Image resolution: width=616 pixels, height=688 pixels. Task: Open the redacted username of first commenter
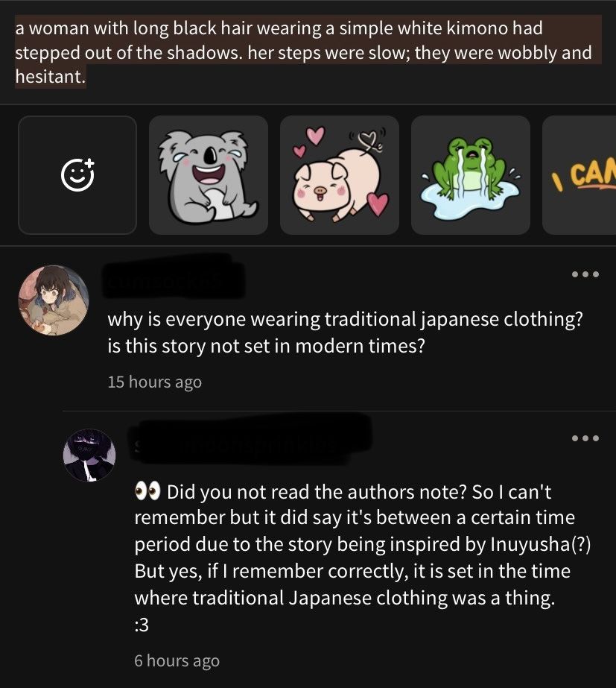174,276
